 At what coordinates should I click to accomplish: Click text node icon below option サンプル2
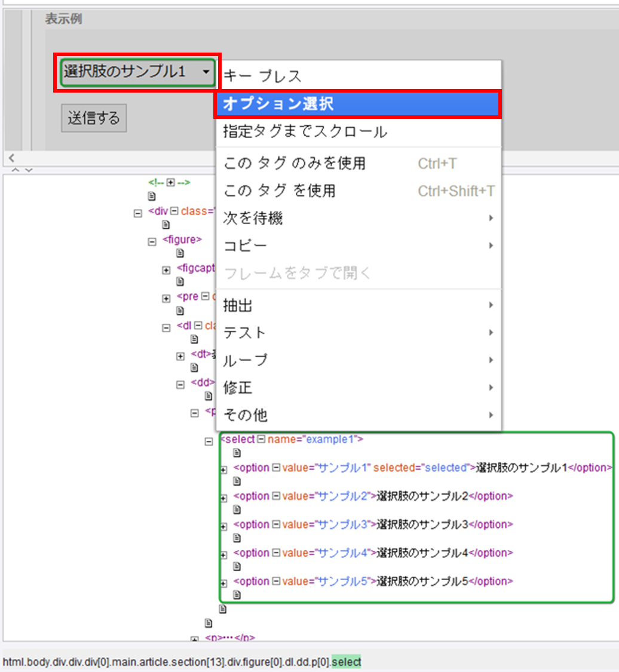pos(237,510)
